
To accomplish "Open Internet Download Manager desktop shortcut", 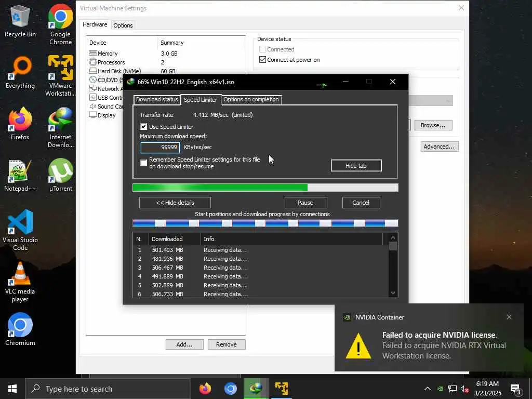I will pyautogui.click(x=60, y=128).
